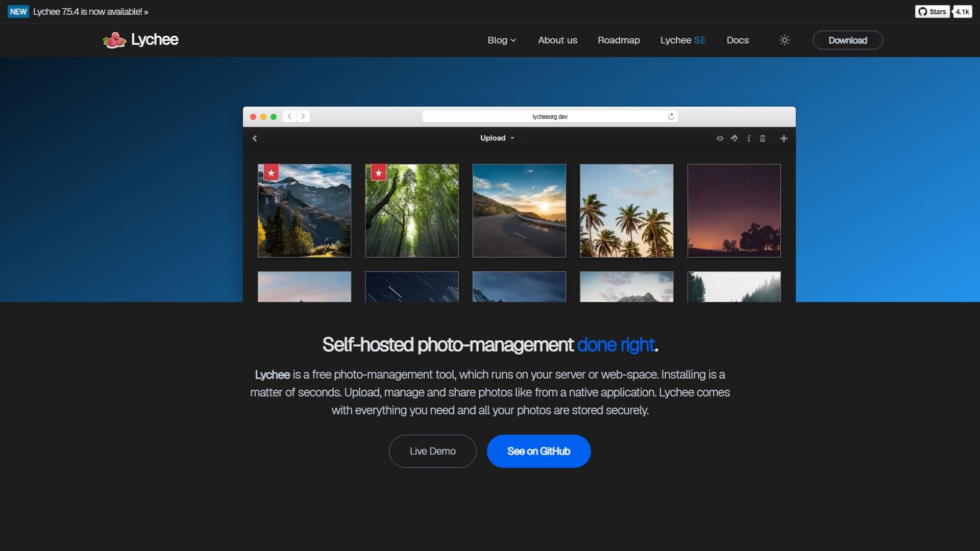Click the plus add icon in album toolbar
Viewport: 980px width, 551px height.
(783, 138)
